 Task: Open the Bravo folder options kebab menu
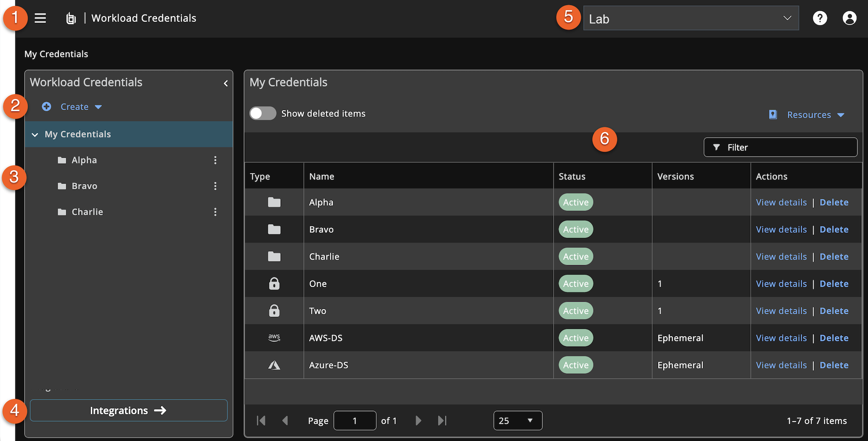click(x=215, y=186)
